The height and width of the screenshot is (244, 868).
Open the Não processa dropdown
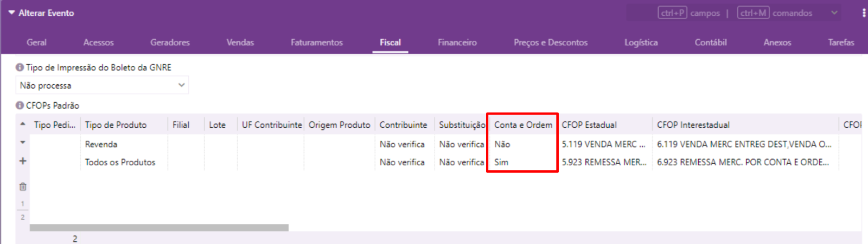pos(102,85)
